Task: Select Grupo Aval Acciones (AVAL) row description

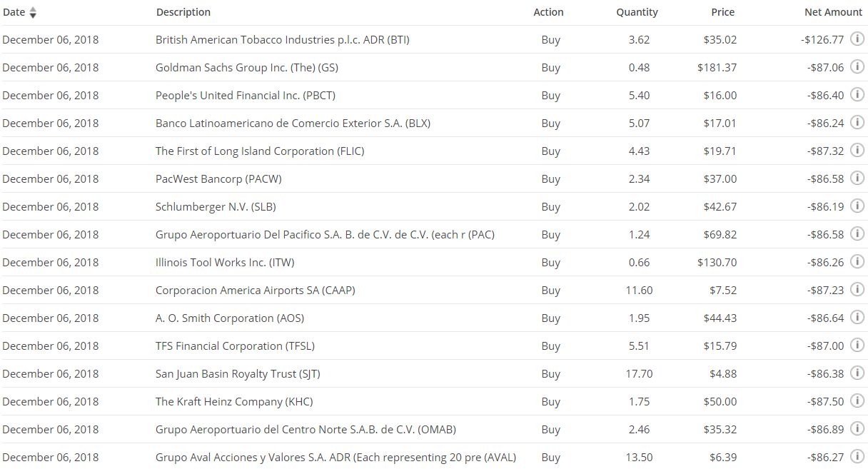Action: click(335, 458)
